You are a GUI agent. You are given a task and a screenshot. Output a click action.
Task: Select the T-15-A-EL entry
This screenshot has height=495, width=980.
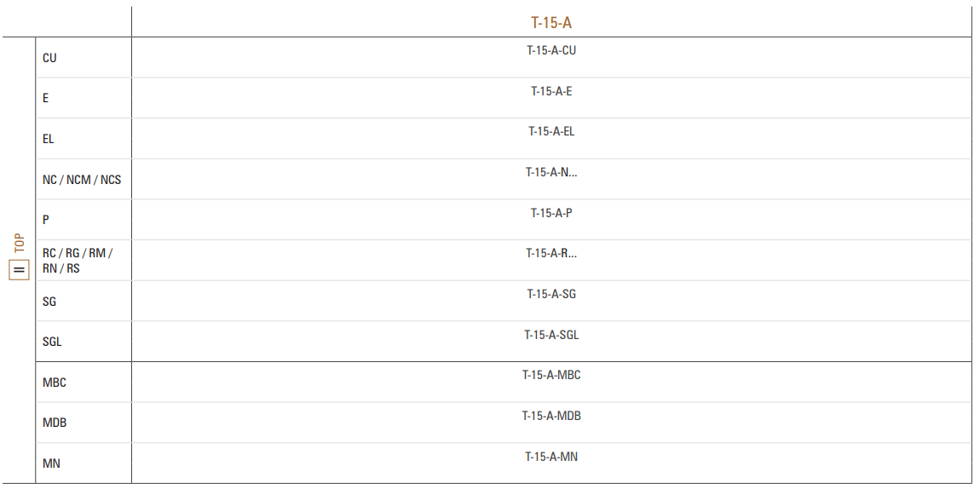click(551, 132)
